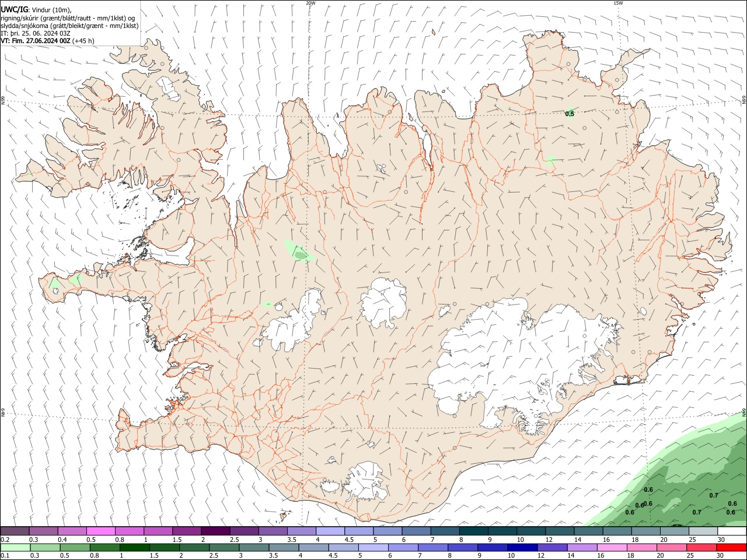The height and width of the screenshot is (560, 747).
Task: Pick the lower legend blue swatch labeled 7
Action: 432,547
